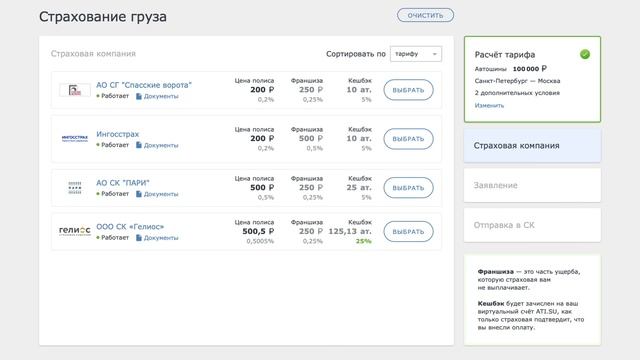Open the АО СК "ПАРИ" company link
This screenshot has width=640, height=360.
[122, 183]
